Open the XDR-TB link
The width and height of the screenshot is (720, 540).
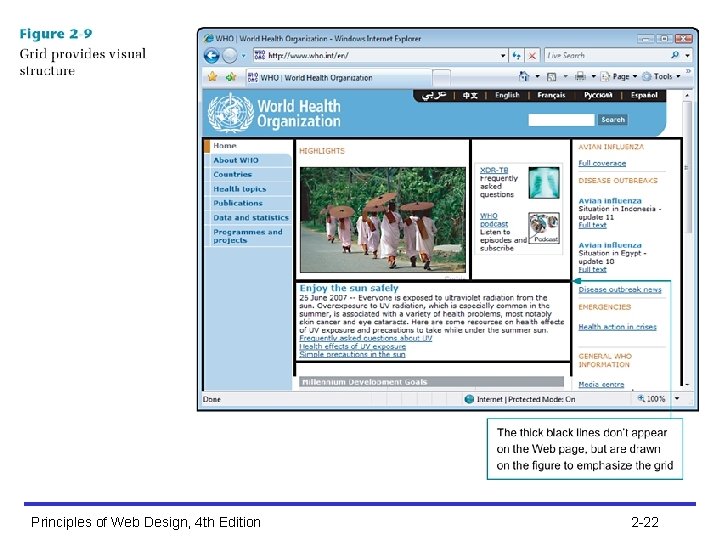point(494,170)
